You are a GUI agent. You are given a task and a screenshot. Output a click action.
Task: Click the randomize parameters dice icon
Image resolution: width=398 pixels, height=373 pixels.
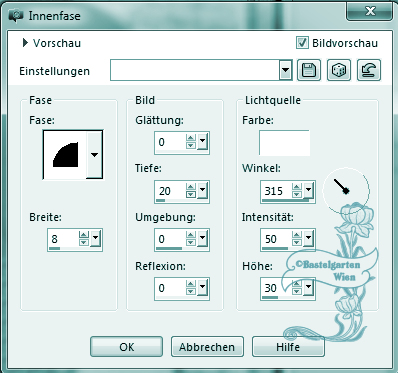(x=339, y=70)
